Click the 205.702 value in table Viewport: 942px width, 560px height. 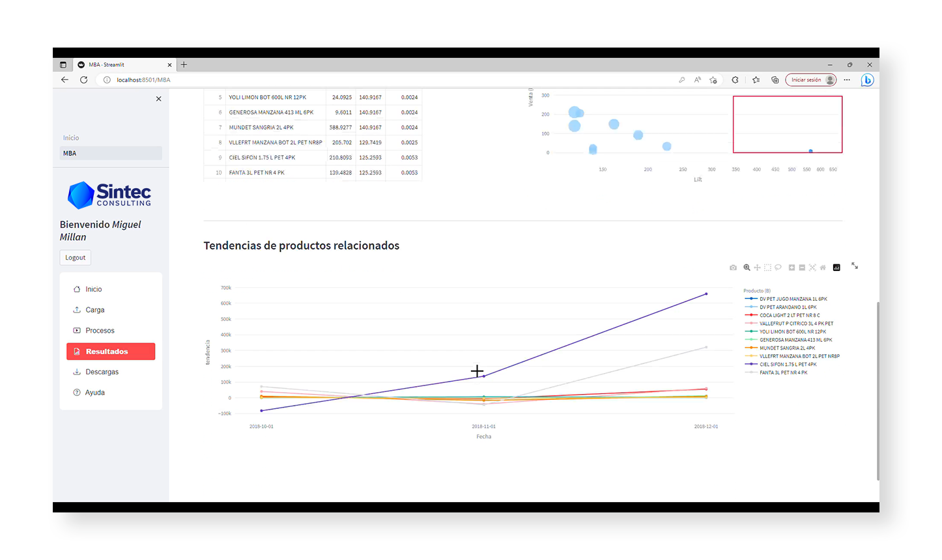[x=341, y=143]
